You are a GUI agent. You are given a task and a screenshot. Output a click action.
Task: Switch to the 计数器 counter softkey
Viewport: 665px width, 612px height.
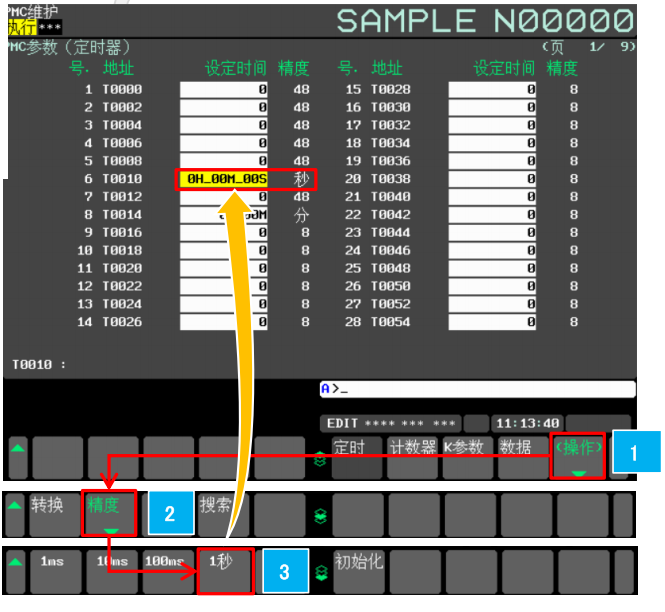(413, 458)
